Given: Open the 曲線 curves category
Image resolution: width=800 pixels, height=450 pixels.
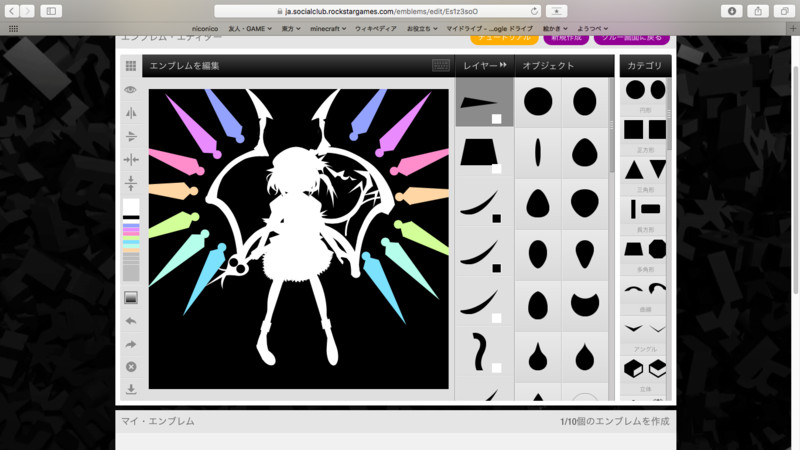Looking at the screenshot, I should (645, 294).
